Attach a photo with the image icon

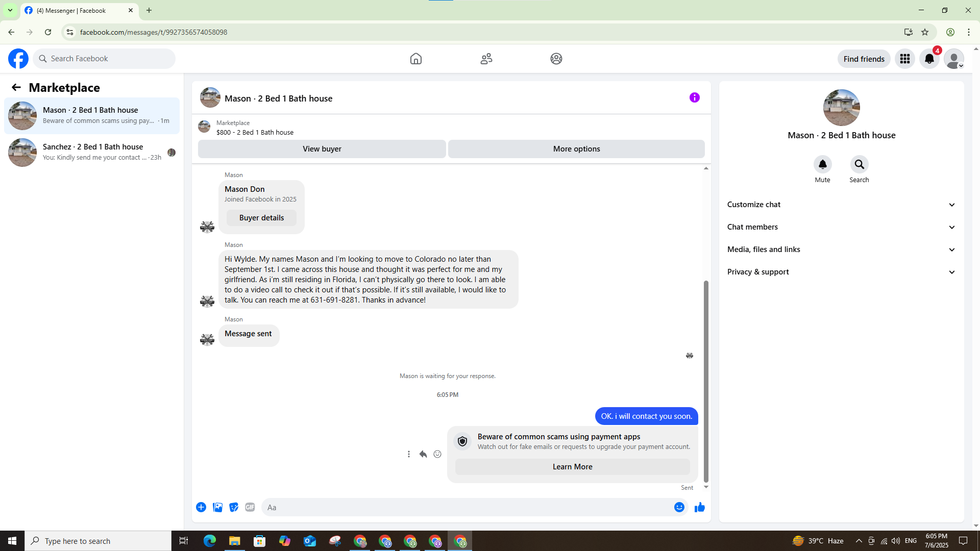[x=217, y=507]
